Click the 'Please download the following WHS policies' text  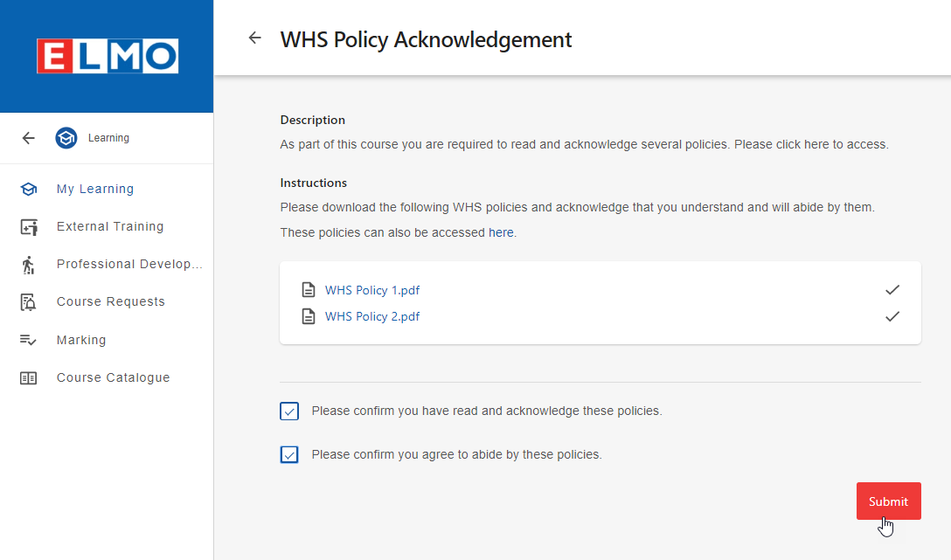pos(578,207)
